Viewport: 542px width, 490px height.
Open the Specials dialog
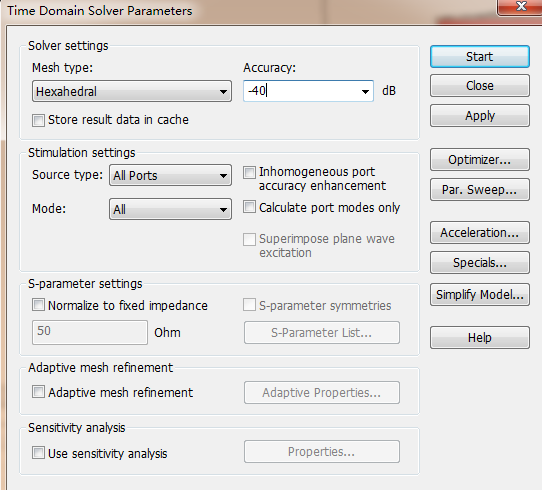(479, 263)
